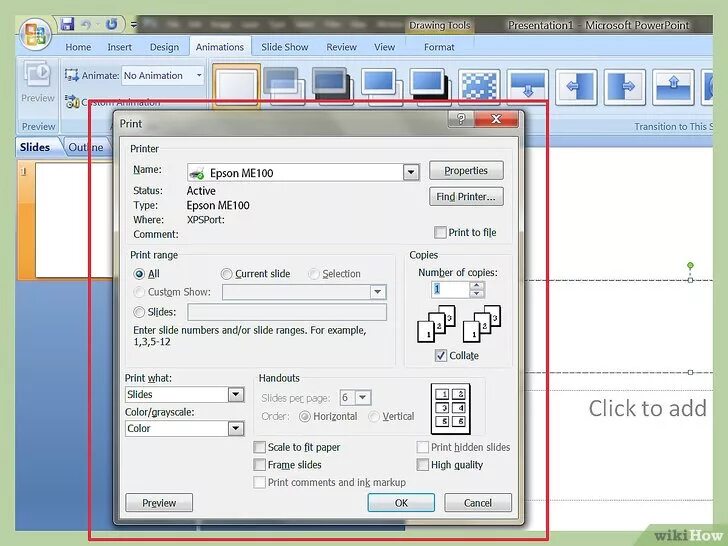Click the Print dialog help icon
The width and height of the screenshot is (728, 546).
pyautogui.click(x=461, y=119)
